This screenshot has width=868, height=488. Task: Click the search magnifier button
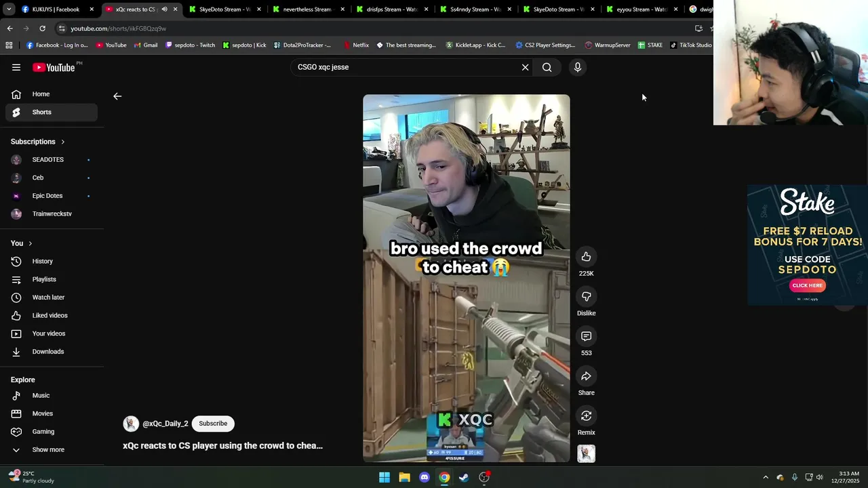click(547, 67)
